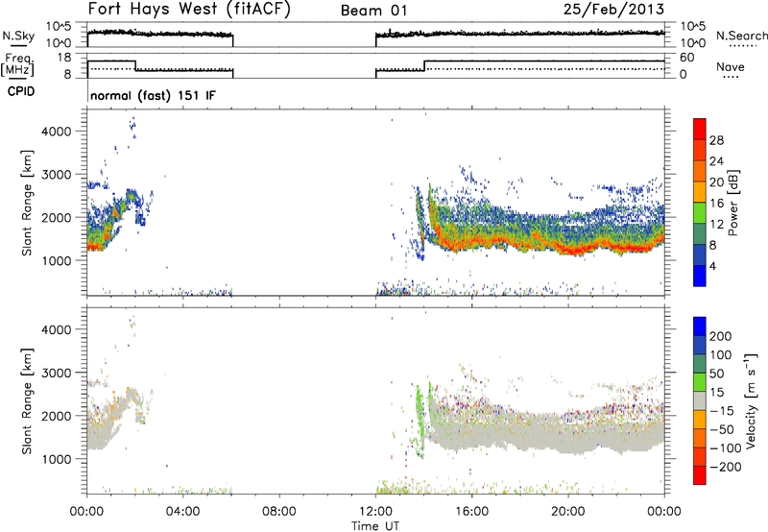Click the Velocity color bar red bottom segment
The height and width of the screenshot is (532, 768).
pyautogui.click(x=700, y=475)
